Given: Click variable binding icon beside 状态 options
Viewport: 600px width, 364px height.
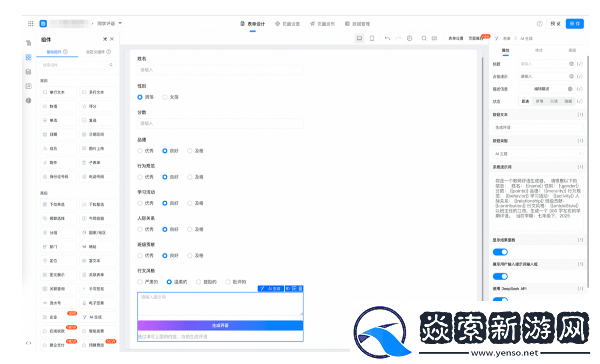Looking at the screenshot, I should tap(580, 101).
